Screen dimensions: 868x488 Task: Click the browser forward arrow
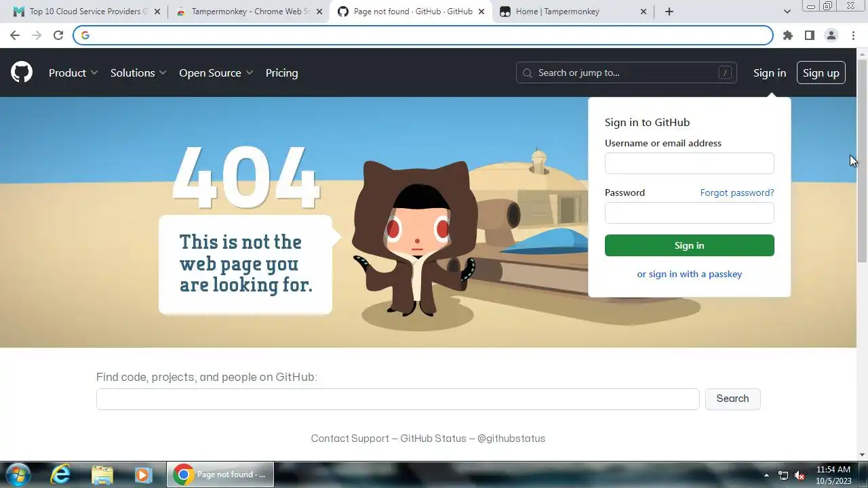click(x=37, y=35)
